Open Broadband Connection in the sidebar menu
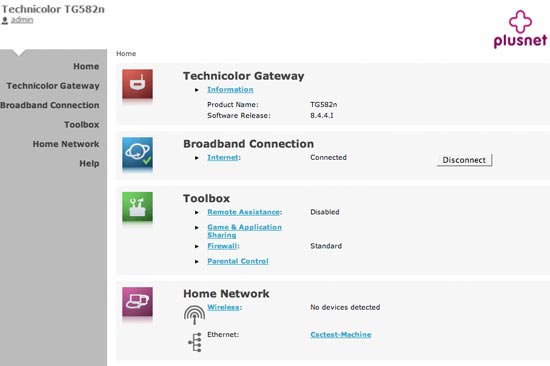Image resolution: width=550 pixels, height=366 pixels. tap(49, 105)
